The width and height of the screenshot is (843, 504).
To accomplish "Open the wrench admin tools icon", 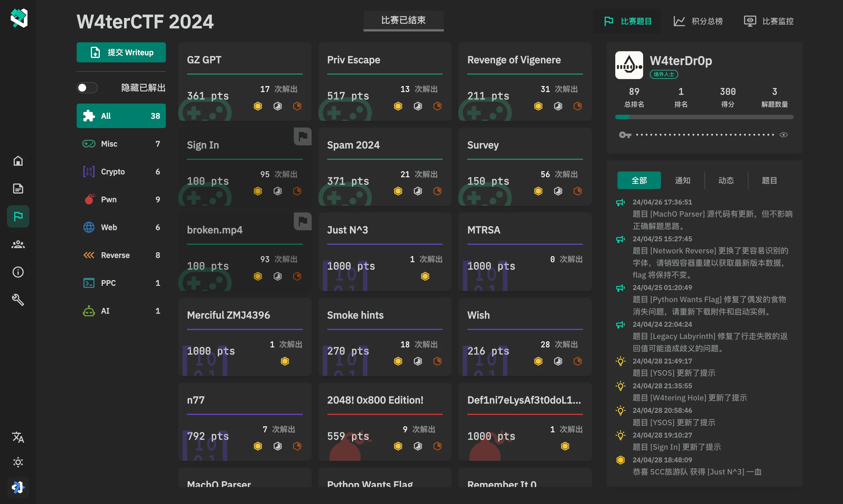I will [18, 300].
